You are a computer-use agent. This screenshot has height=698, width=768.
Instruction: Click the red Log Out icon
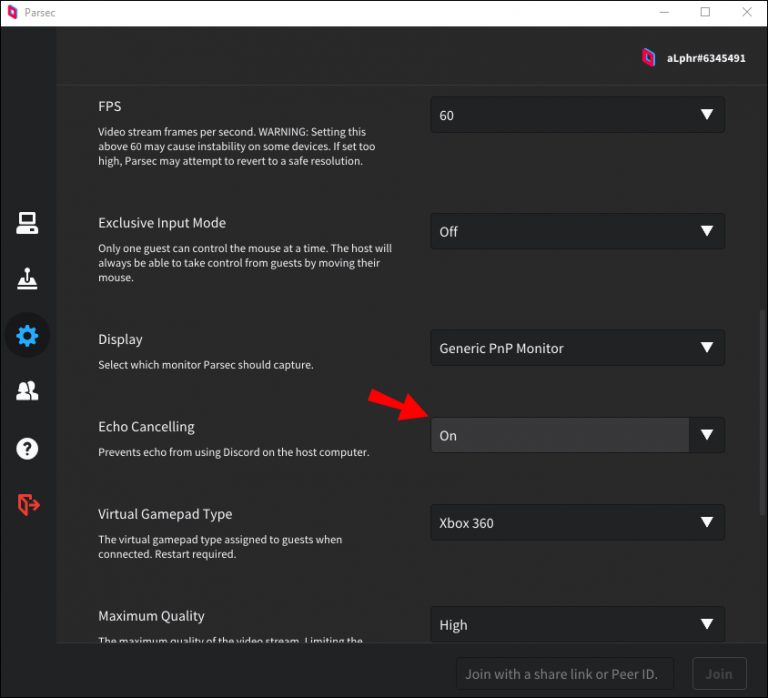[28, 505]
